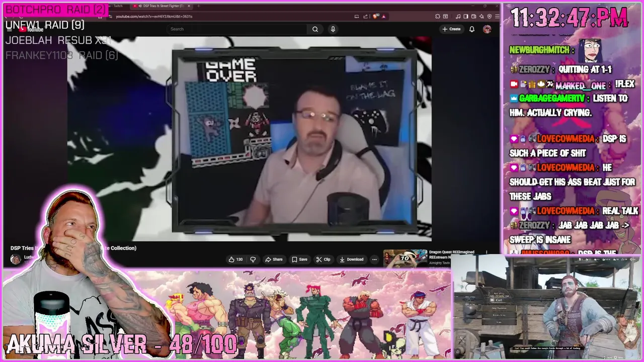Click the Brave shields icon in address bar
644x362 pixels.
click(x=376, y=17)
